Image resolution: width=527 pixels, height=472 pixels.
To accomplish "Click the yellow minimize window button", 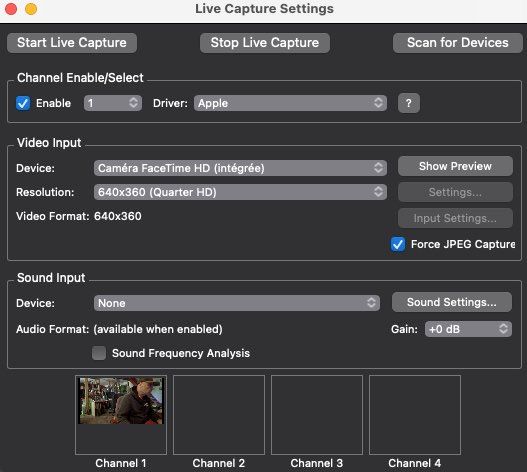I will [x=31, y=9].
